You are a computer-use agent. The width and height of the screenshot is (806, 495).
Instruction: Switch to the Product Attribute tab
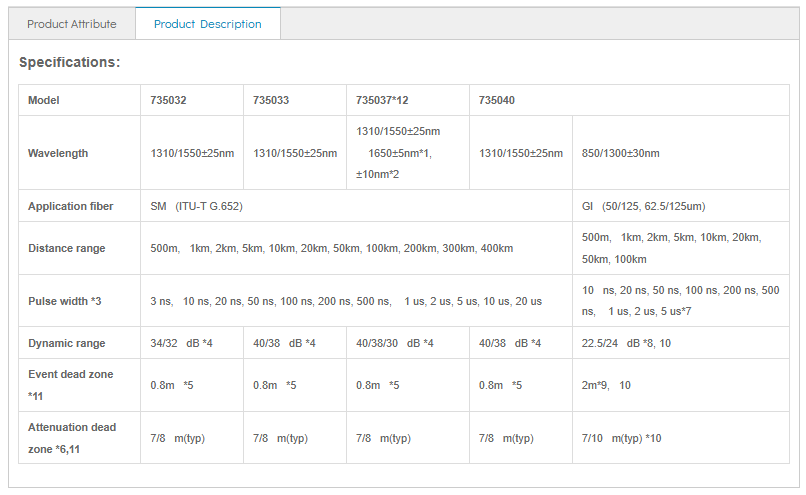point(72,24)
